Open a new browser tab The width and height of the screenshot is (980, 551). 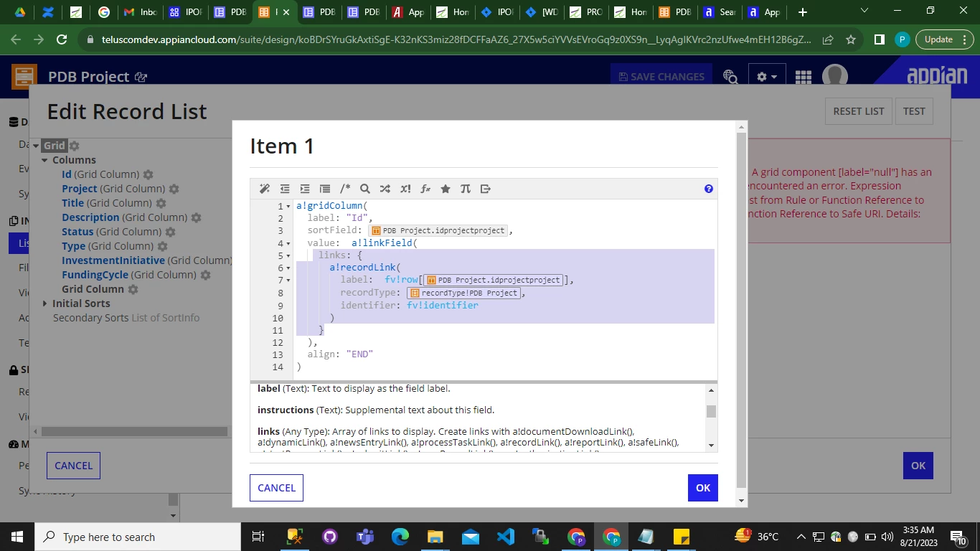802,12
